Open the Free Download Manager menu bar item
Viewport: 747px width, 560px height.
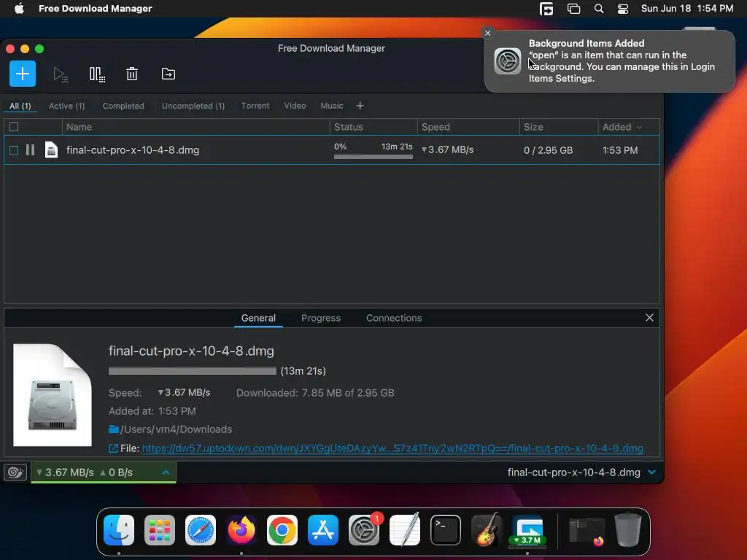tap(96, 9)
